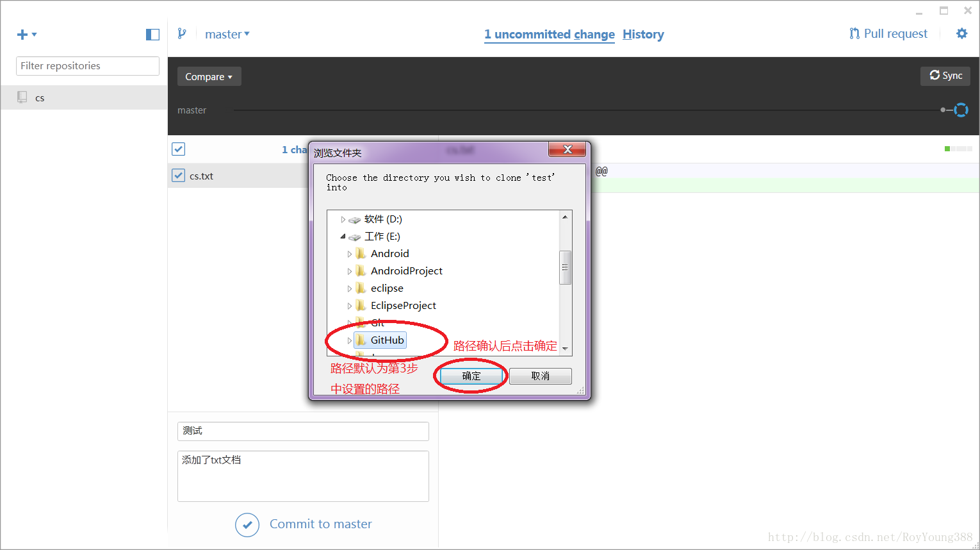Expand the AndroidProject folder node

pyautogui.click(x=350, y=272)
